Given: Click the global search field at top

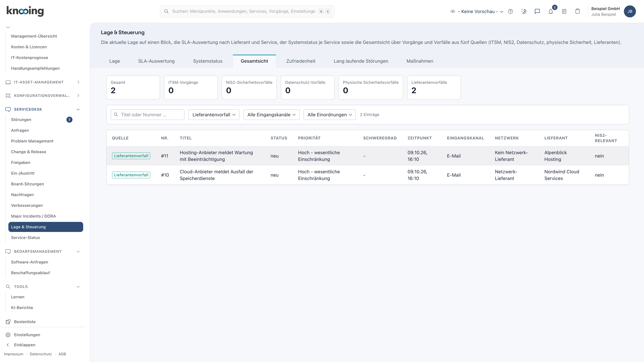Looking at the screenshot, I should [247, 12].
